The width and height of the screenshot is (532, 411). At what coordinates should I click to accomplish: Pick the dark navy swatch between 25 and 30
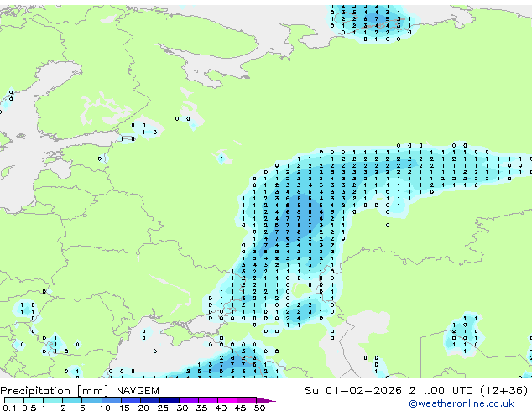[169, 400]
